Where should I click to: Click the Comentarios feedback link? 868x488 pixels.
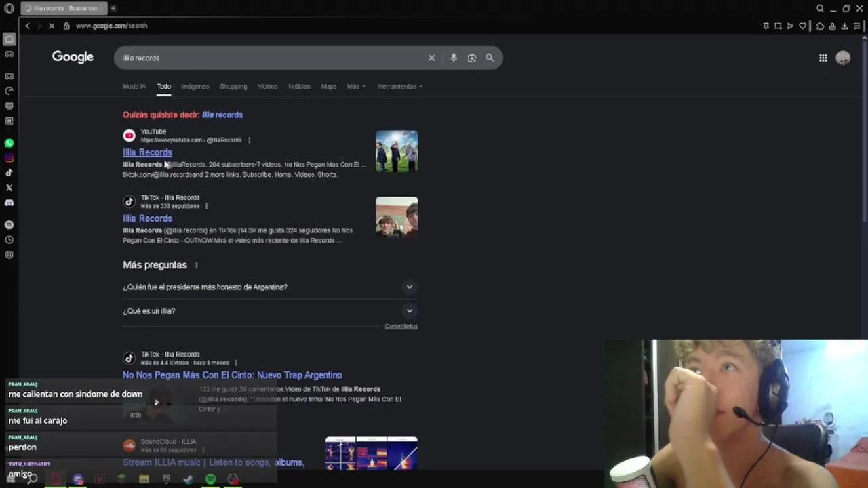click(x=401, y=326)
